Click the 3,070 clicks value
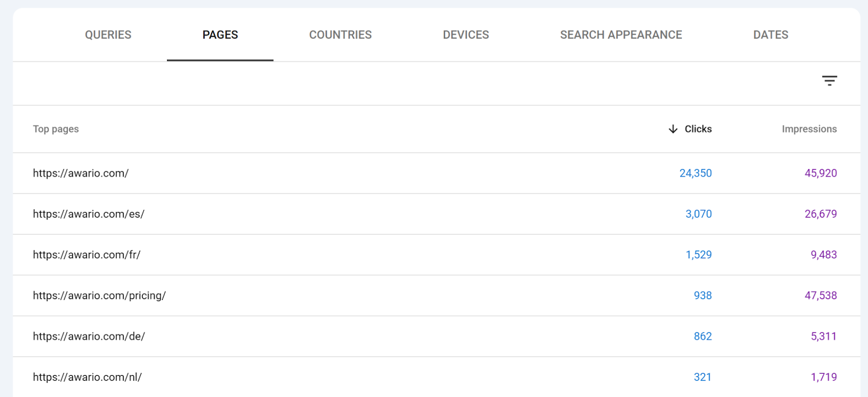This screenshot has height=397, width=868. 699,214
